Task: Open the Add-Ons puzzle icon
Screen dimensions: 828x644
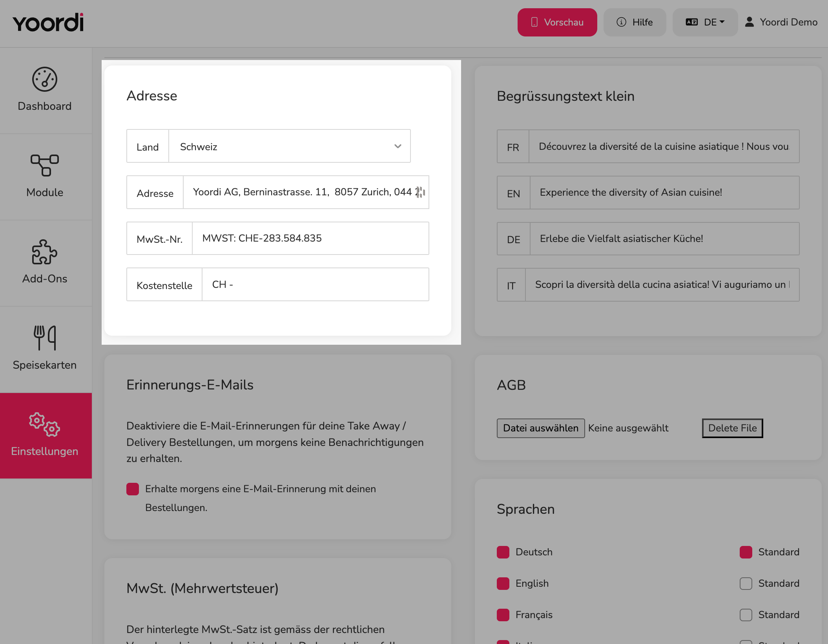Action: click(45, 252)
